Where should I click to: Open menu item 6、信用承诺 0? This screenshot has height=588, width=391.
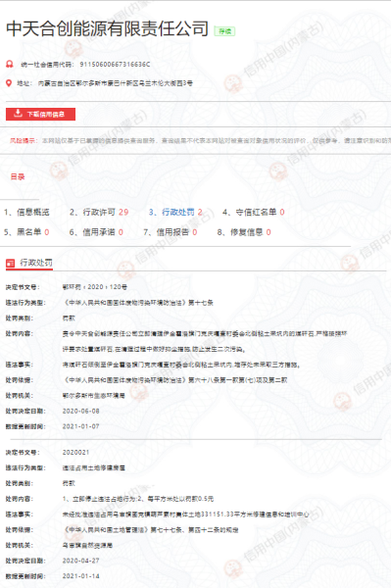[96, 232]
